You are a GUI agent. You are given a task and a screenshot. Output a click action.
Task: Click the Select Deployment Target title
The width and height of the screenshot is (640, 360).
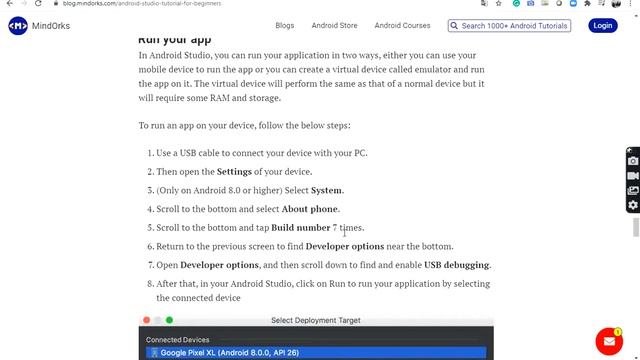[316, 320]
